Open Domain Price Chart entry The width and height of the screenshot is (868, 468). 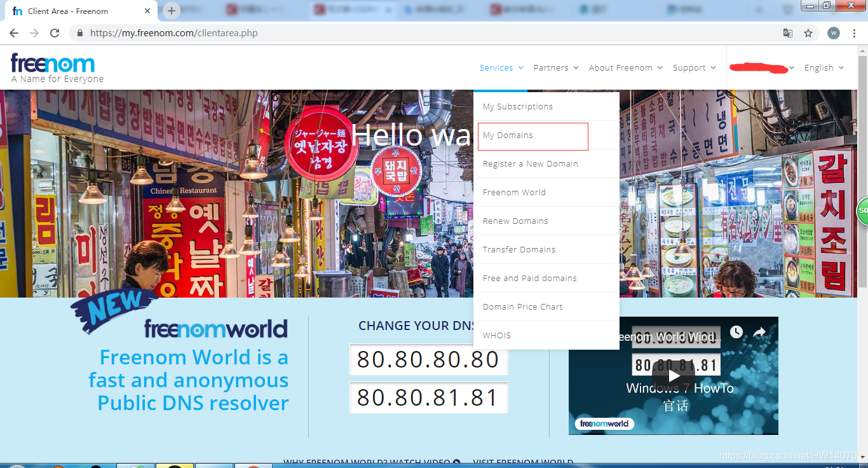coord(546,306)
